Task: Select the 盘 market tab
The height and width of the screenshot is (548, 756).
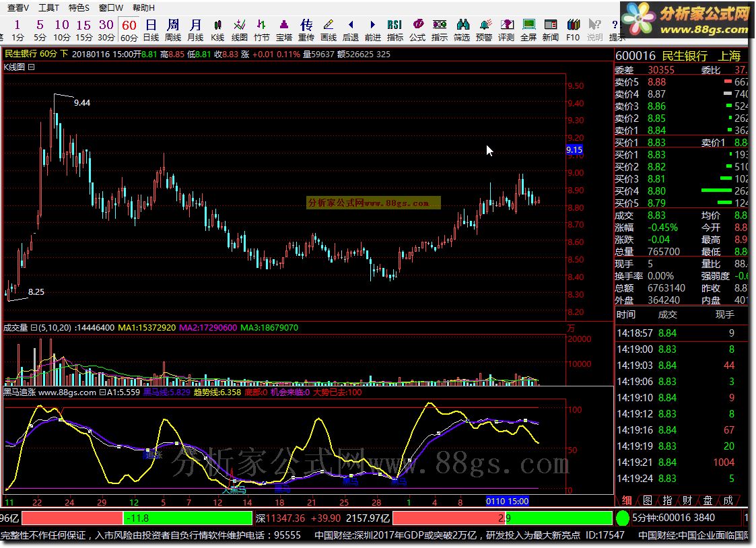Action: (x=708, y=500)
